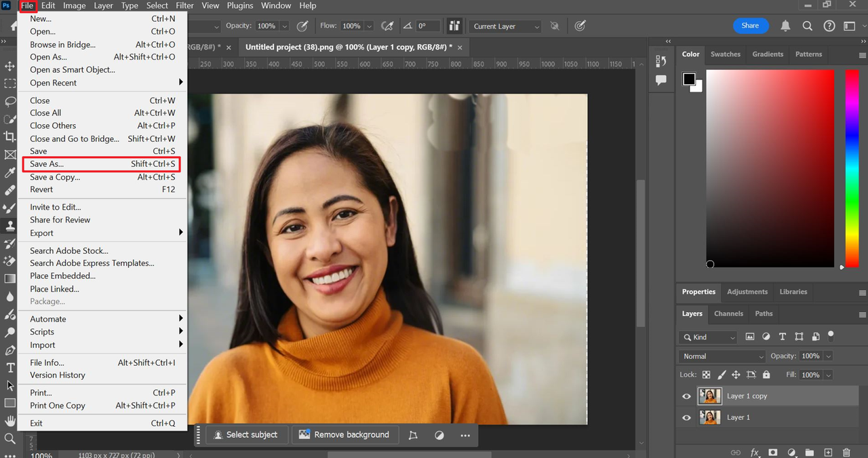
Task: Open the Help question mark icon
Action: tap(829, 26)
